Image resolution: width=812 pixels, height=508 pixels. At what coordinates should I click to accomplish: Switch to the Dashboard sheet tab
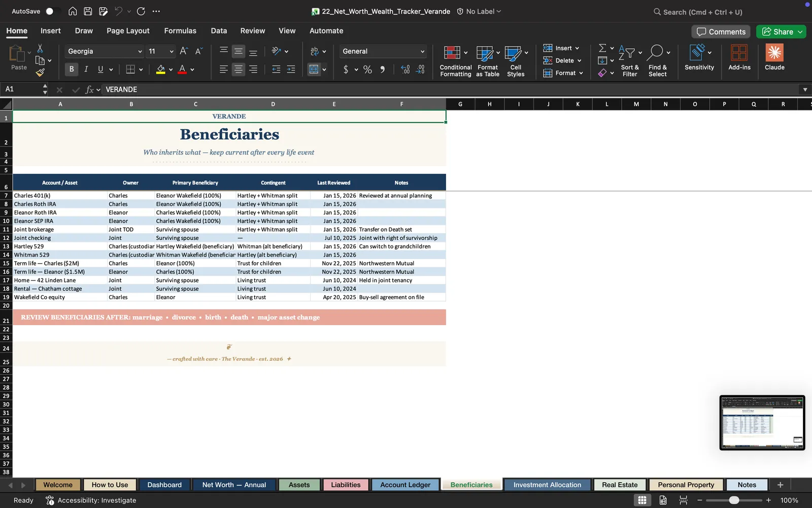(164, 485)
